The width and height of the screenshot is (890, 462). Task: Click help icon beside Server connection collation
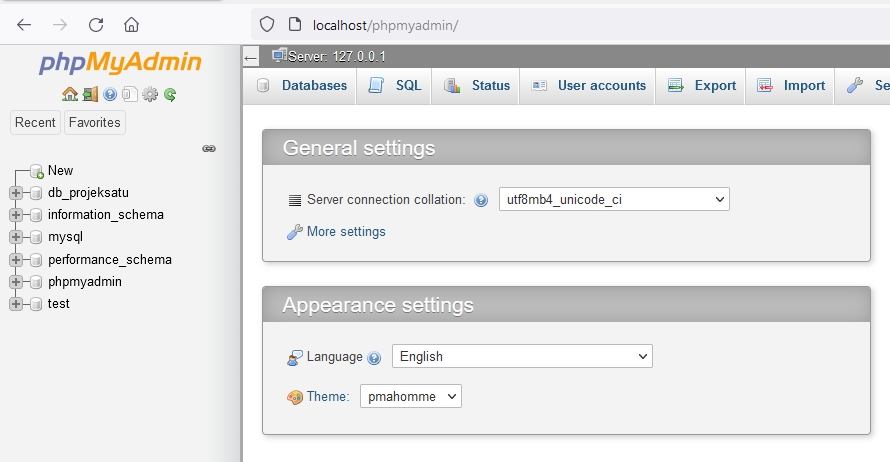[481, 200]
